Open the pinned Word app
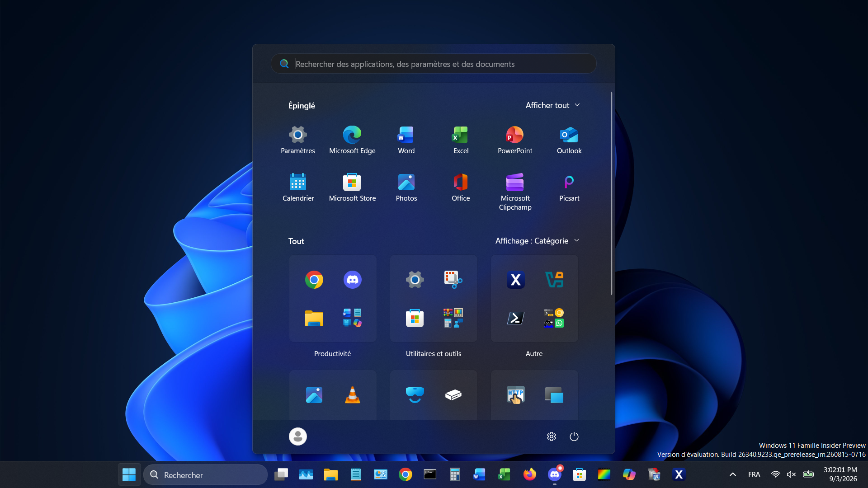This screenshot has height=488, width=868. pyautogui.click(x=406, y=140)
